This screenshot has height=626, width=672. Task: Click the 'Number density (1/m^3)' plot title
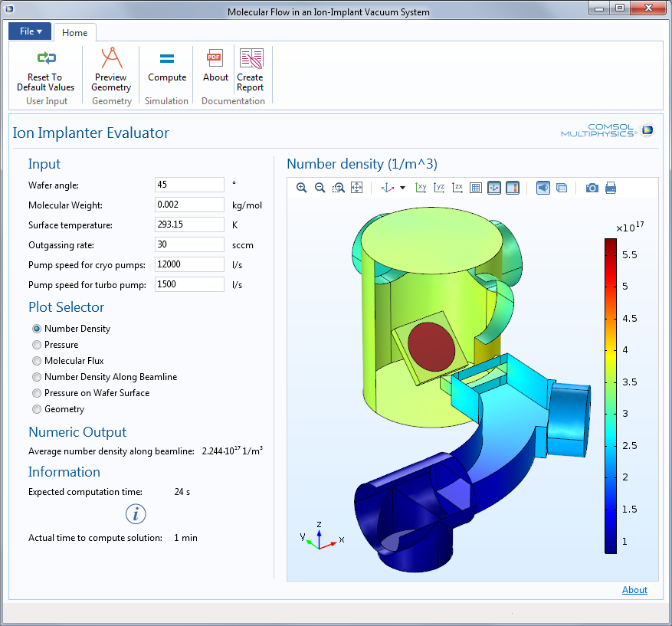tap(362, 164)
